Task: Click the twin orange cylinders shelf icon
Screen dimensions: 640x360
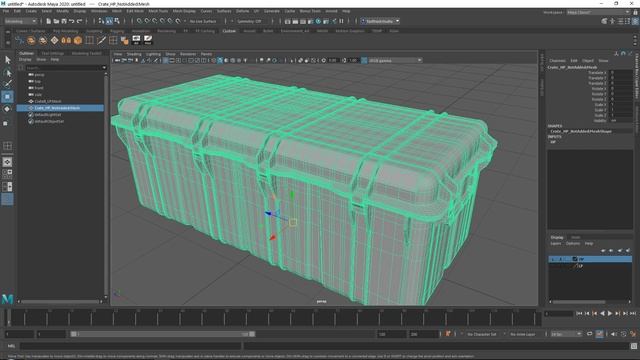Action: pos(66,40)
